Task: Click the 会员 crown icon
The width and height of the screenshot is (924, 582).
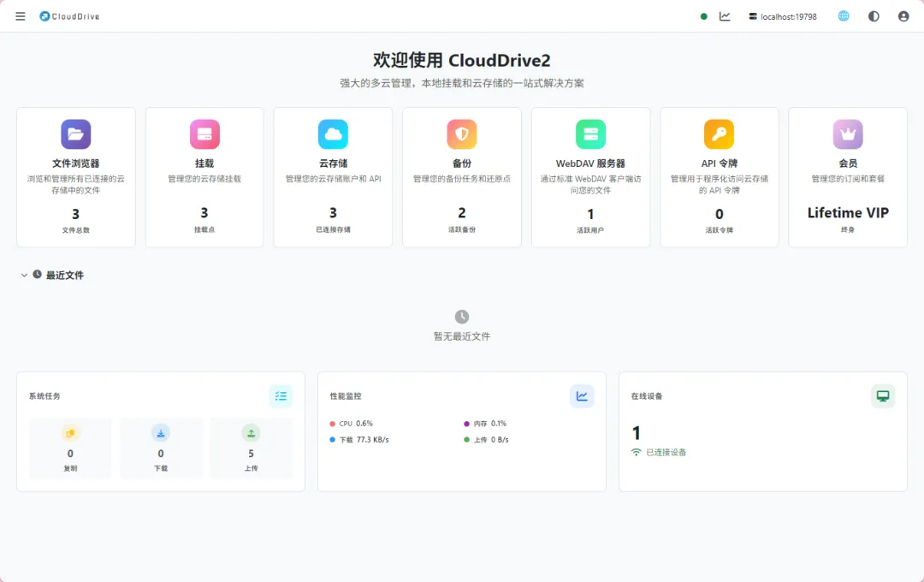Action: tap(848, 134)
